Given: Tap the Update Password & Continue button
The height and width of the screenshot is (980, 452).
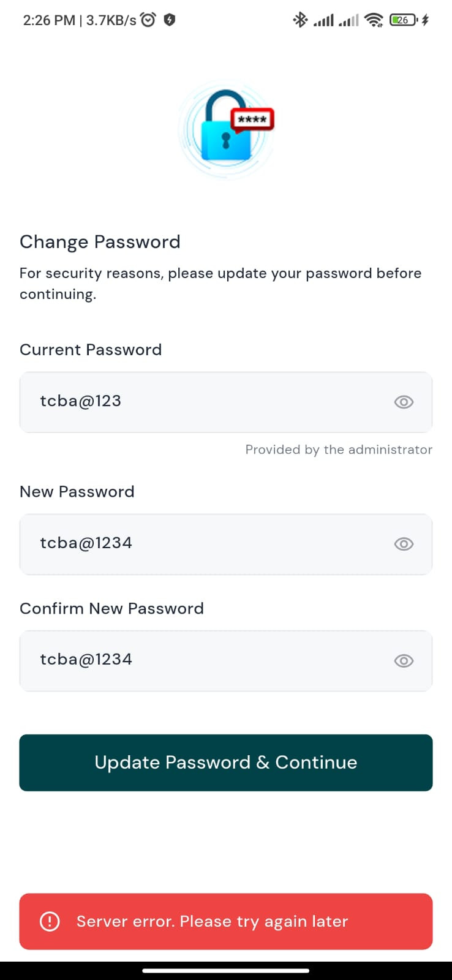Looking at the screenshot, I should pos(226,763).
